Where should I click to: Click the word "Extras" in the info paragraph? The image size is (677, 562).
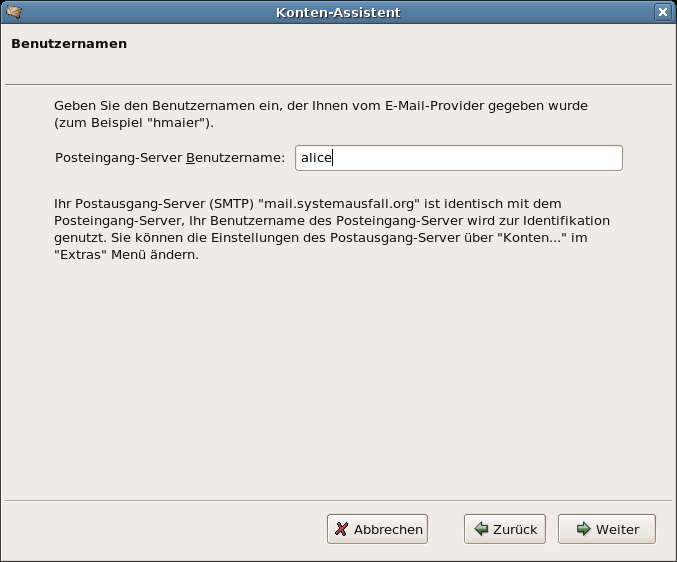tap(81, 255)
